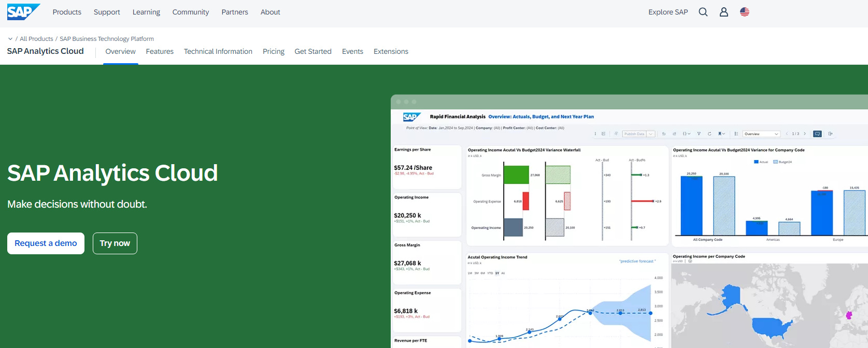Open the curly braces formula dropdown
This screenshot has width=868, height=348.
(x=687, y=134)
